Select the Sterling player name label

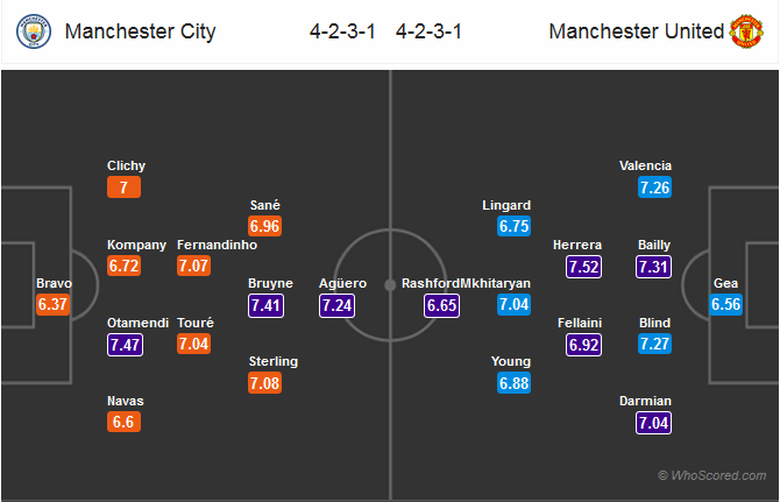click(x=273, y=361)
